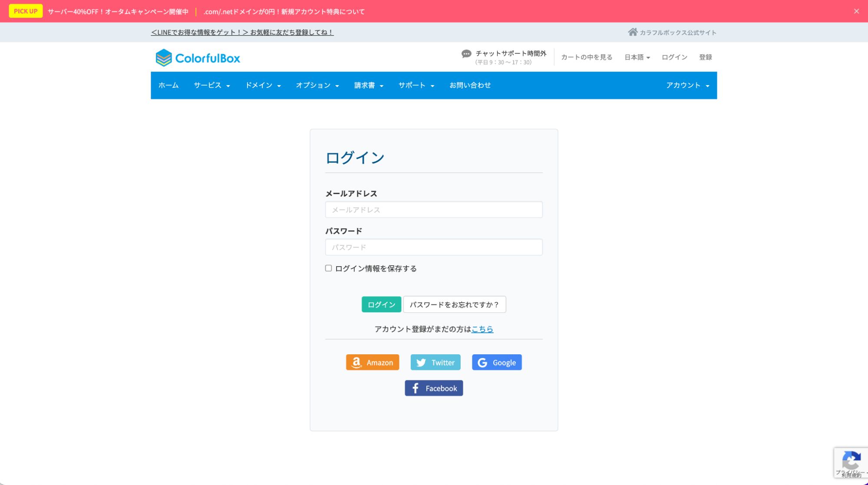Expand the アカウント menu
Image resolution: width=868 pixels, height=485 pixels.
pyautogui.click(x=688, y=85)
